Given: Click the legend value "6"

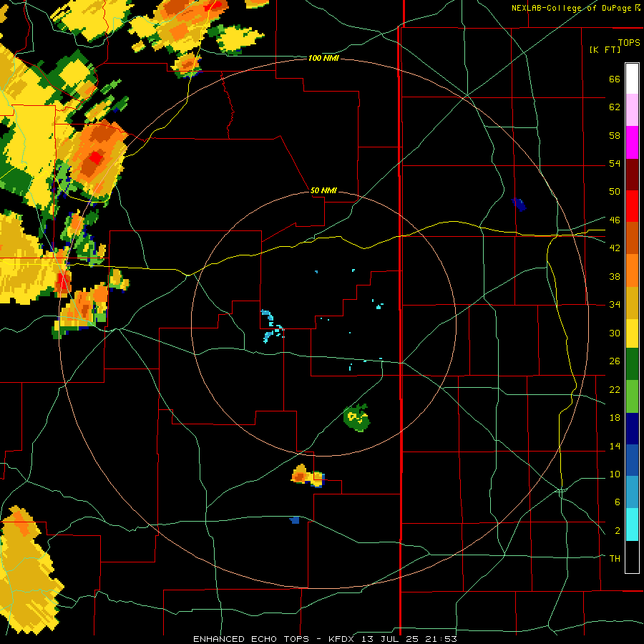Looking at the screenshot, I should click(x=617, y=502).
